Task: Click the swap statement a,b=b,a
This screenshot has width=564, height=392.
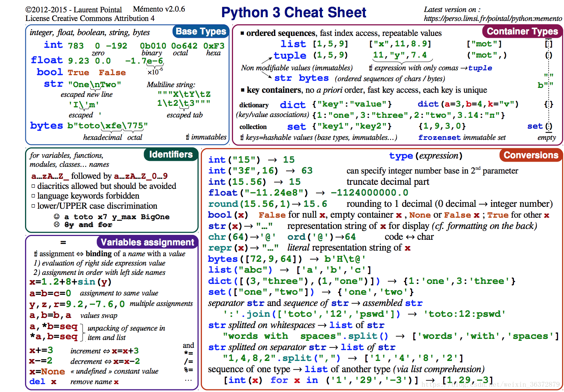Action: point(50,315)
